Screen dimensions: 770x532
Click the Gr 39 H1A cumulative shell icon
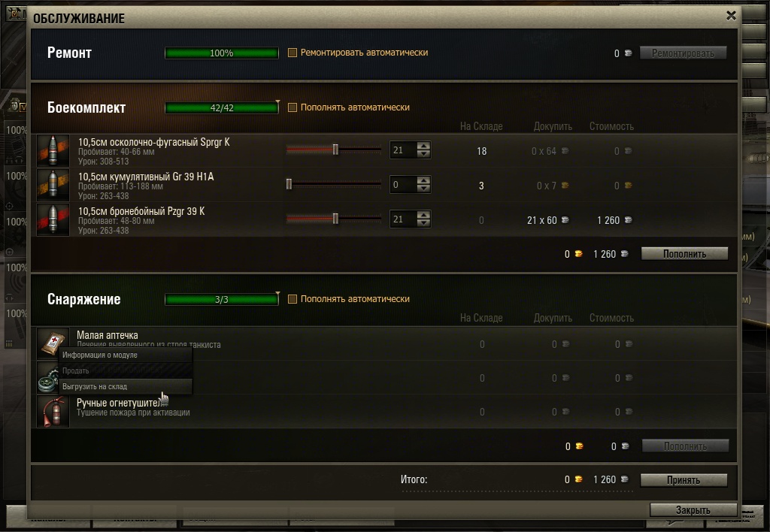(x=53, y=185)
